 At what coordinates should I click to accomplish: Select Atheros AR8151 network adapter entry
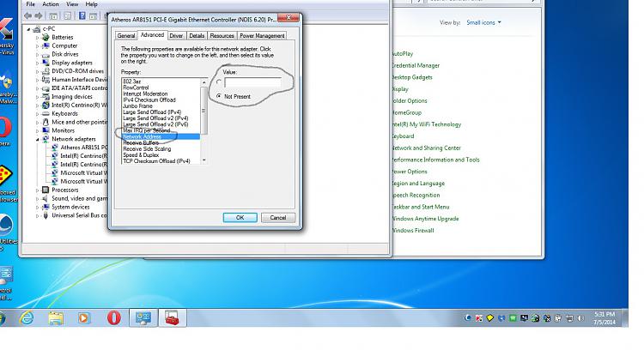84,148
